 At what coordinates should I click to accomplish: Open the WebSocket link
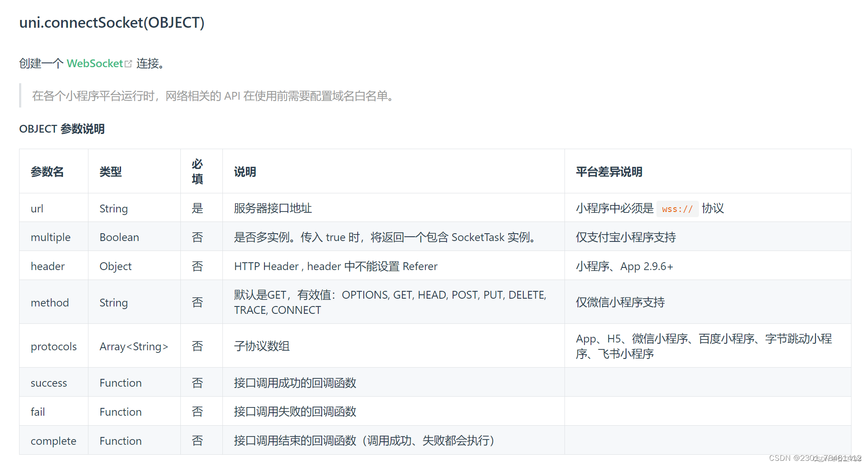pos(95,64)
